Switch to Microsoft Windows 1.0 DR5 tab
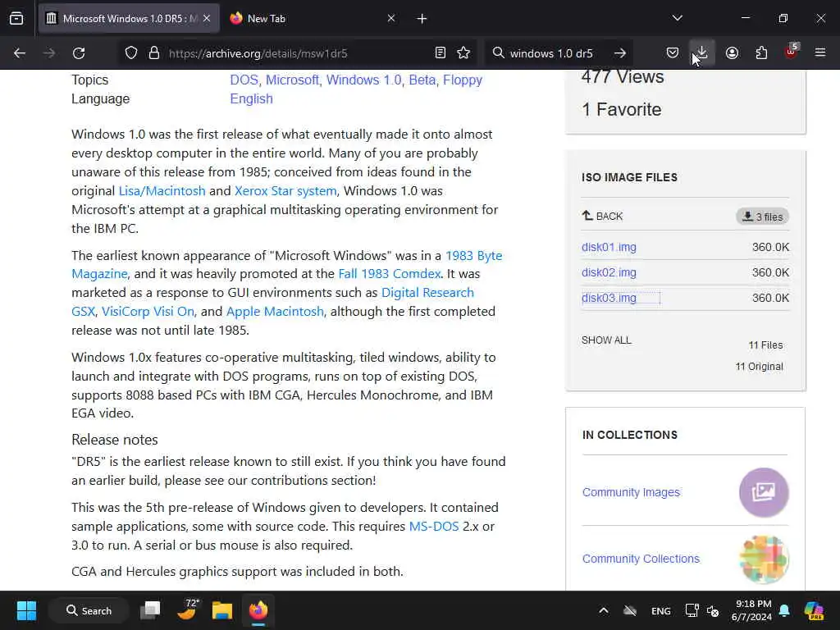 129,18
